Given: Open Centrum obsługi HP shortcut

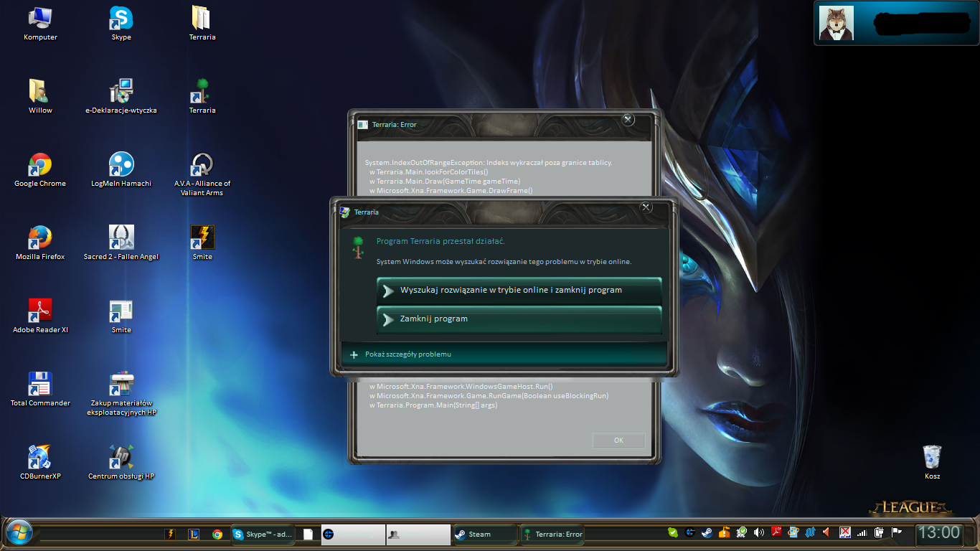Looking at the screenshot, I should click(x=121, y=463).
